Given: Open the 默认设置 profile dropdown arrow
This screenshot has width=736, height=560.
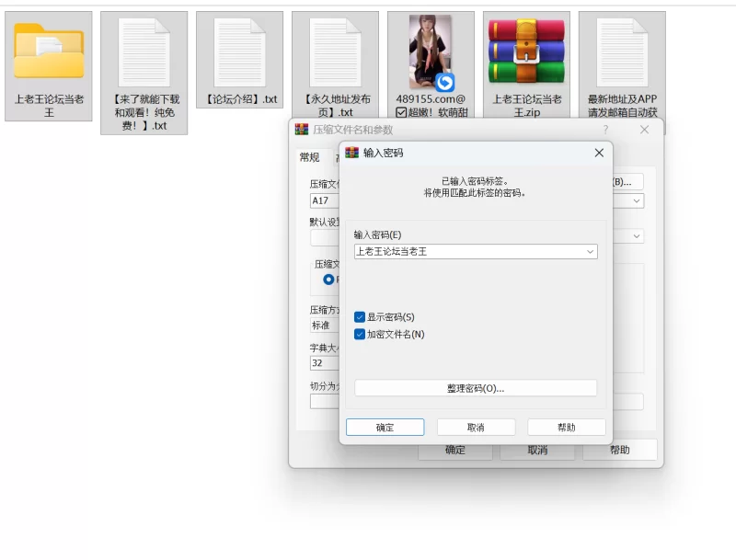Looking at the screenshot, I should 637,236.
